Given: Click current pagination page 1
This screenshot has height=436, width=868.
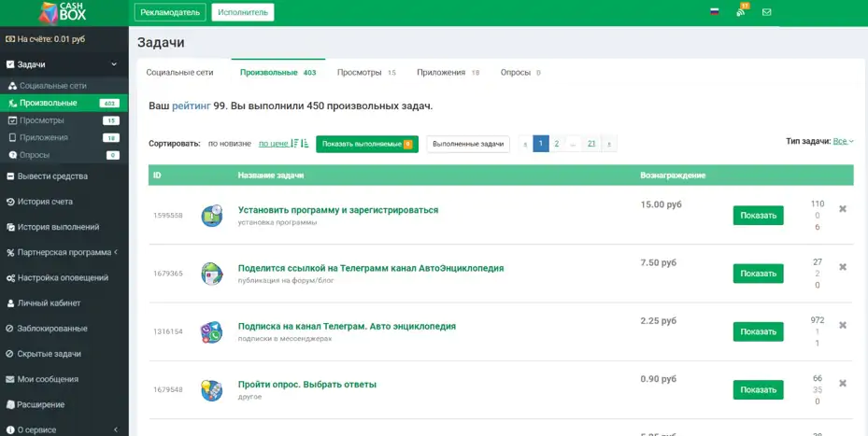Looking at the screenshot, I should click(x=541, y=143).
